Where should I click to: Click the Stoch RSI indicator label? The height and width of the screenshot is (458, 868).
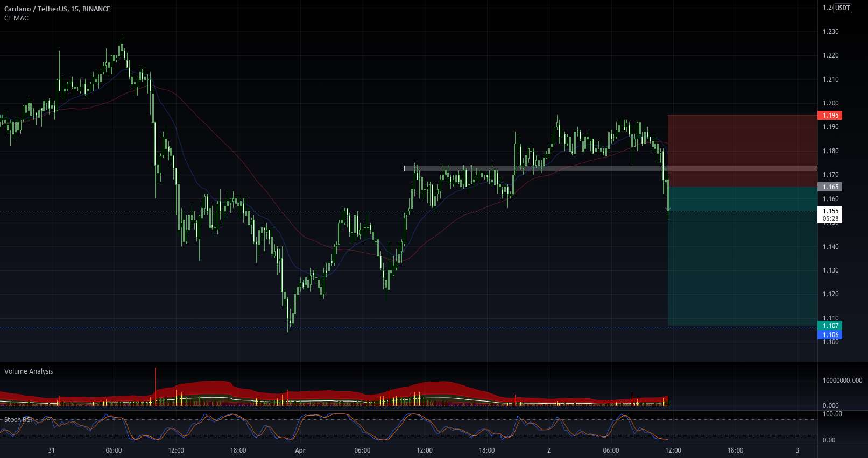[x=18, y=420]
